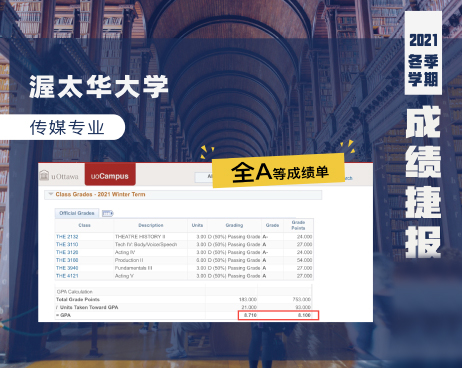Open the show-all-columns icon beside Official Grades

coord(107,213)
